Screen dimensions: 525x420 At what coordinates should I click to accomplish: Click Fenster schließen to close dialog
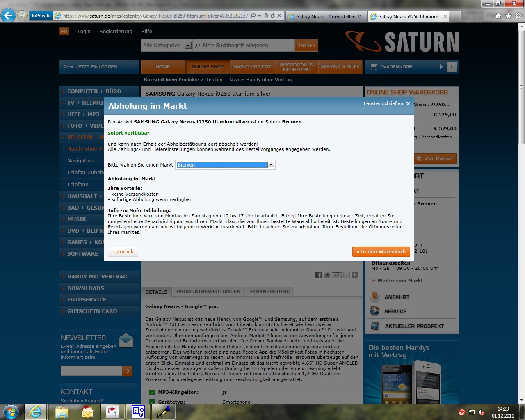[x=386, y=103]
